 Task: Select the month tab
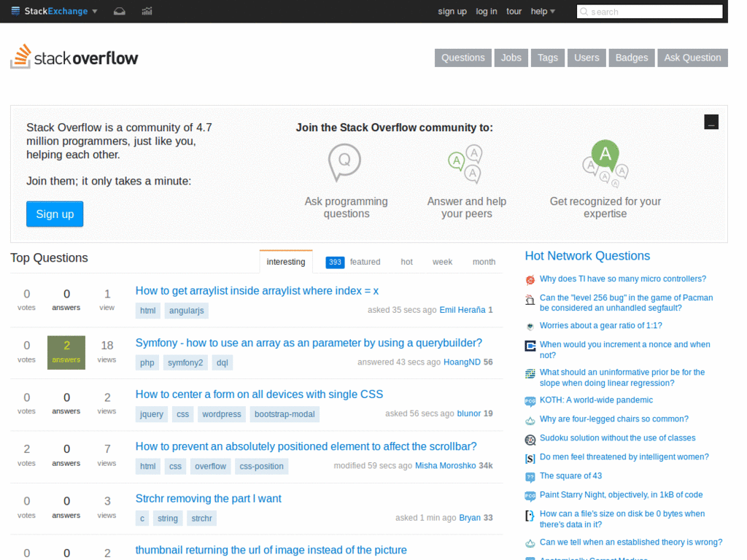tap(484, 262)
